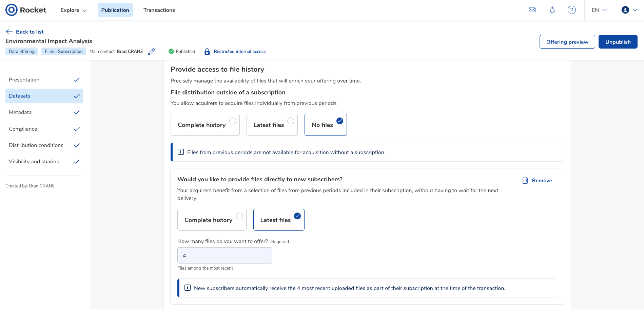644x309 pixels.
Task: Open the notifications bell
Action: [x=552, y=10]
